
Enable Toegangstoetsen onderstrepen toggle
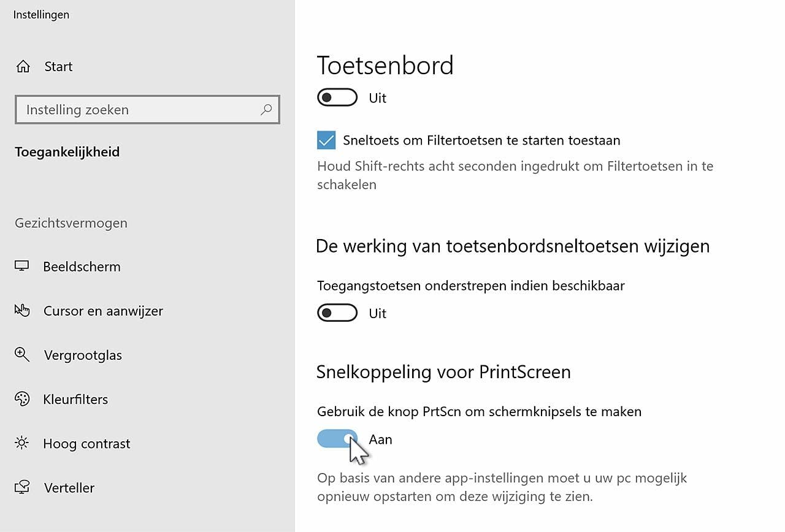337,313
